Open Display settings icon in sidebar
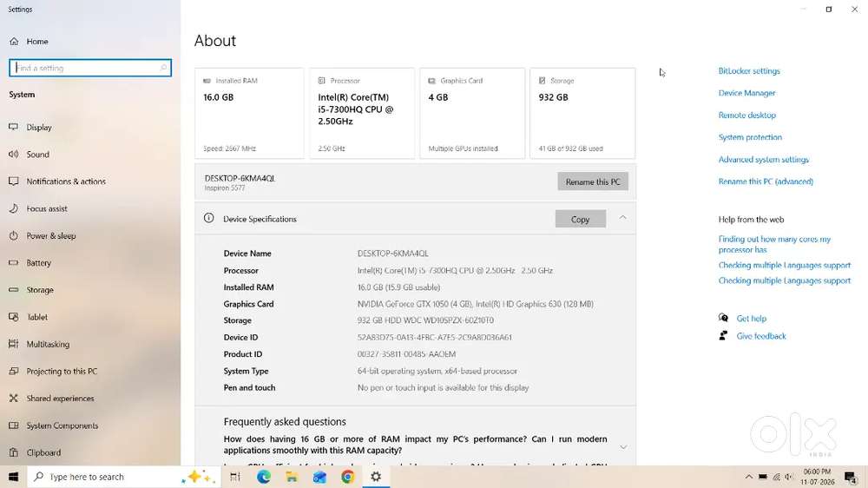The height and width of the screenshot is (488, 868). (x=14, y=127)
